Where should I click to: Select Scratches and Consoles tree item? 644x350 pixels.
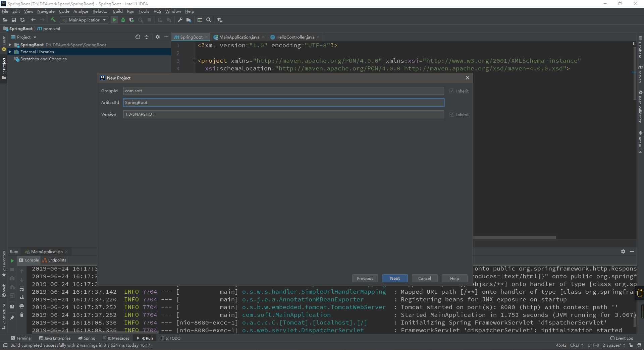43,59
